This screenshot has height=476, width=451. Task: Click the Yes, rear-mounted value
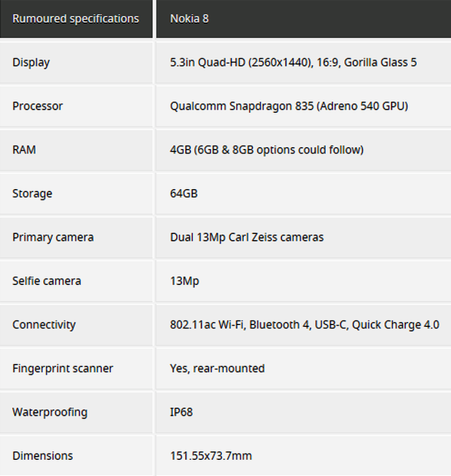[217, 369]
